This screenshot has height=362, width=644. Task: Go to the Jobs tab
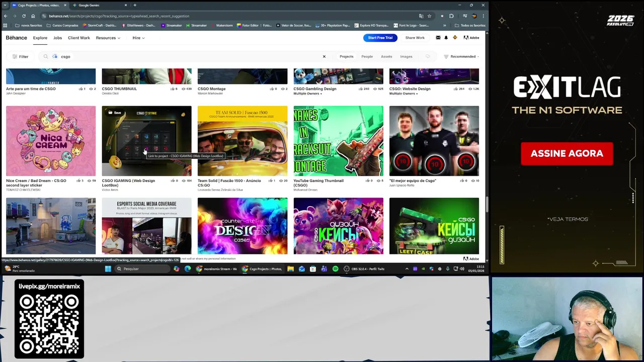coord(57,38)
